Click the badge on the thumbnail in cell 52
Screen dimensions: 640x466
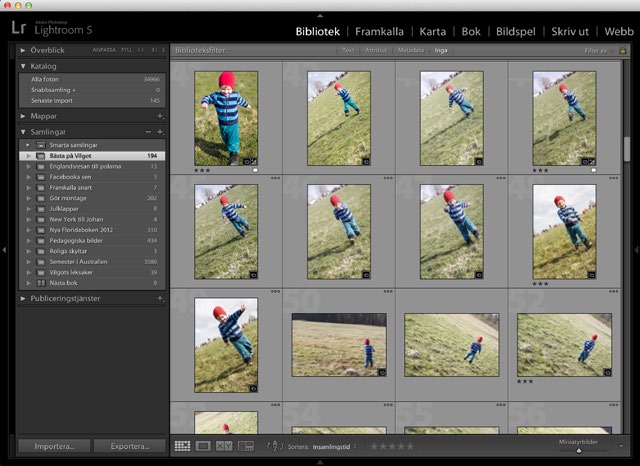[607, 373]
